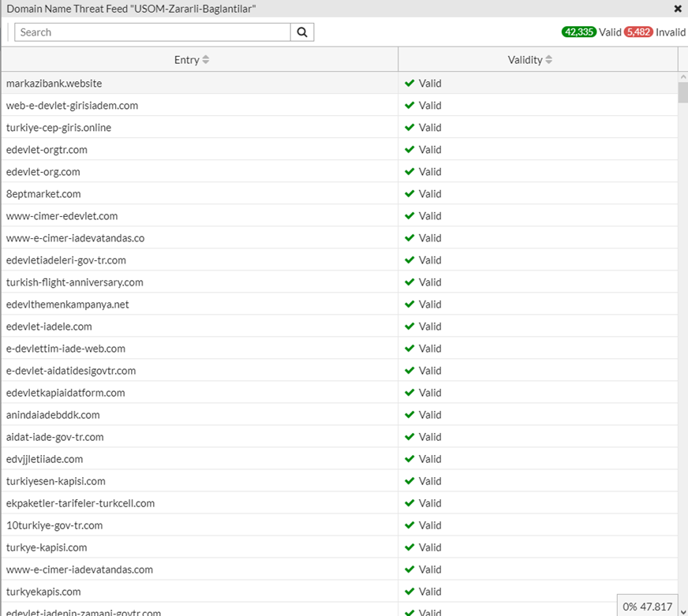This screenshot has width=688, height=616.
Task: Close the threat feed dialog
Action: tap(678, 9)
